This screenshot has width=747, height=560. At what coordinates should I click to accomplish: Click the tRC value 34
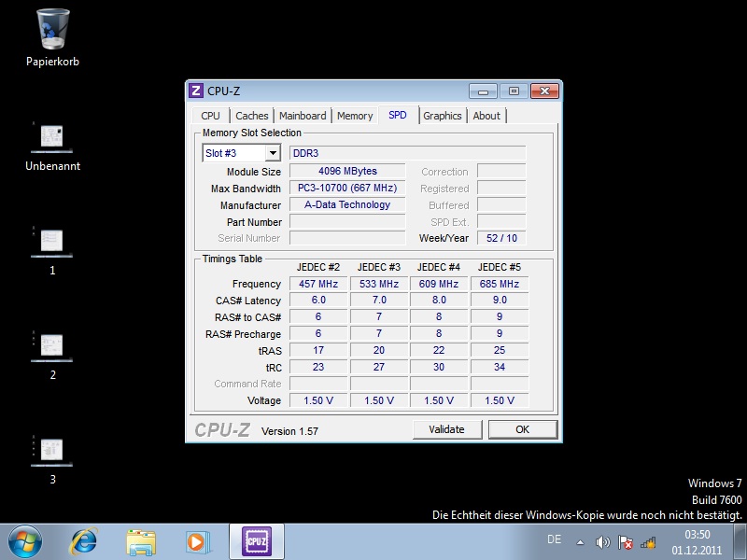coord(500,367)
